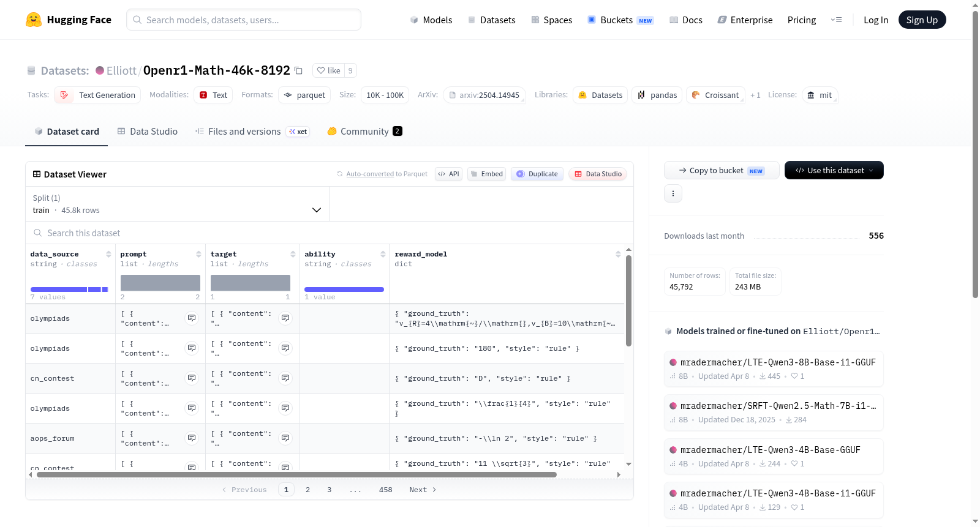The width and height of the screenshot is (980, 527).
Task: Open chat view icon in olympiads first row prompt
Action: pos(192,318)
